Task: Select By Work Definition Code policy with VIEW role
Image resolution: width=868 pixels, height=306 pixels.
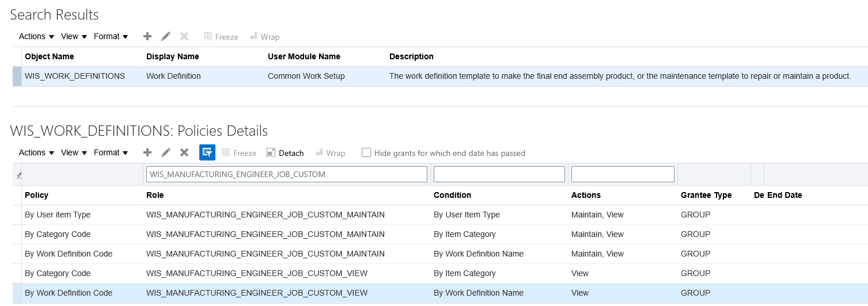Action: (x=440, y=293)
